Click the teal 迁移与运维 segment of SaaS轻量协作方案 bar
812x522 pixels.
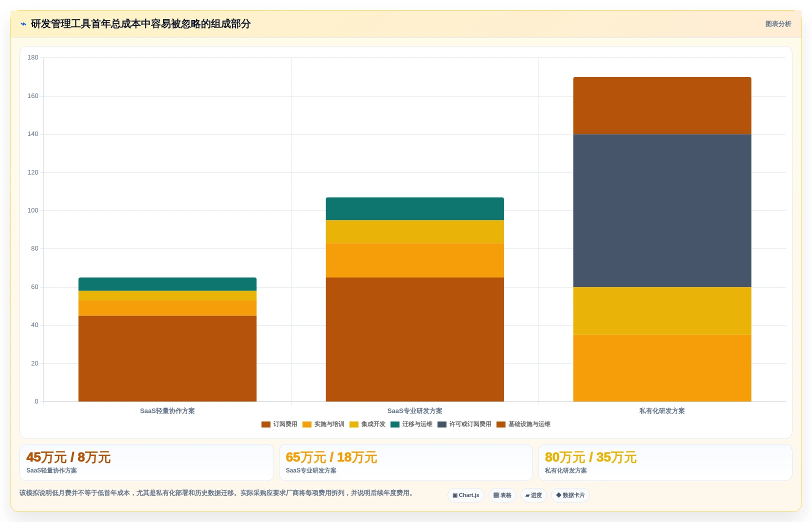tap(167, 284)
